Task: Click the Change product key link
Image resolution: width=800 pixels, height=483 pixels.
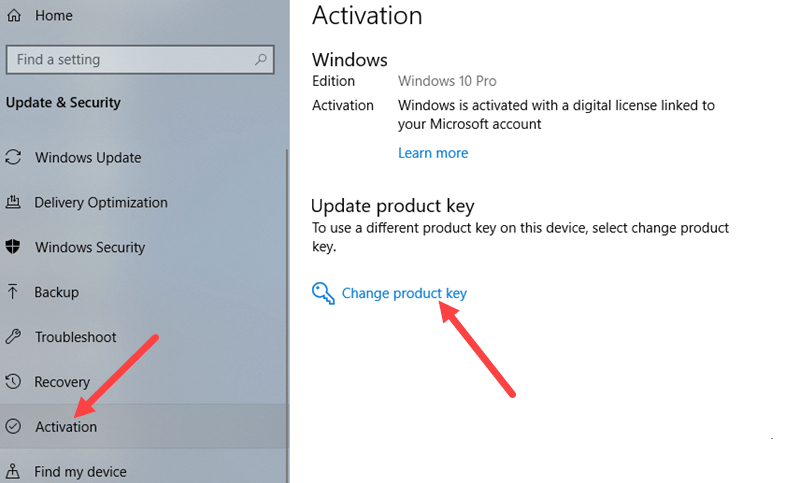Action: point(404,293)
